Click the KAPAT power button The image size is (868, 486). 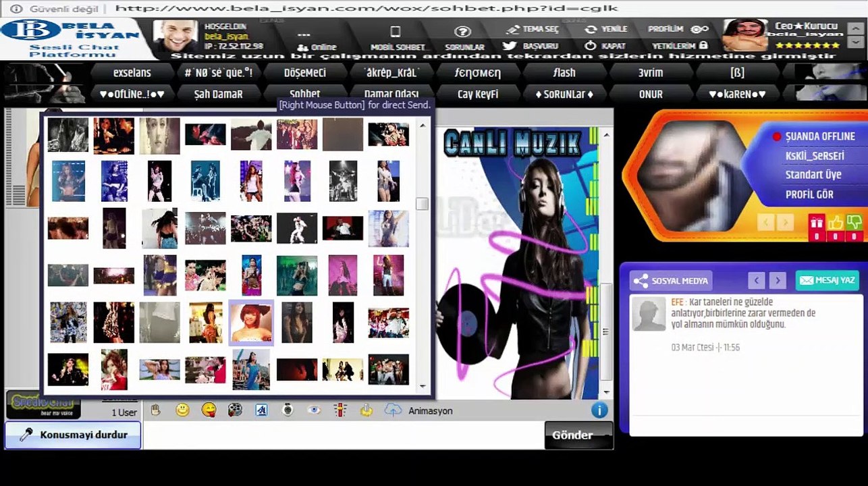pyautogui.click(x=605, y=46)
